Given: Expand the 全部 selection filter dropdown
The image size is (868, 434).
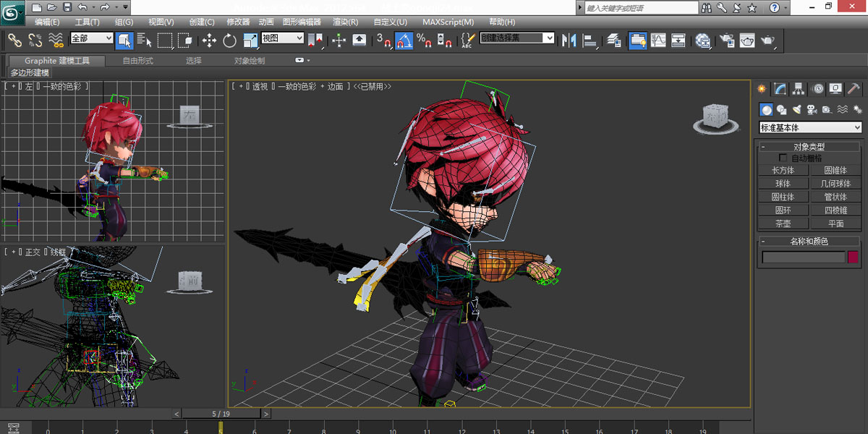Looking at the screenshot, I should (x=91, y=38).
